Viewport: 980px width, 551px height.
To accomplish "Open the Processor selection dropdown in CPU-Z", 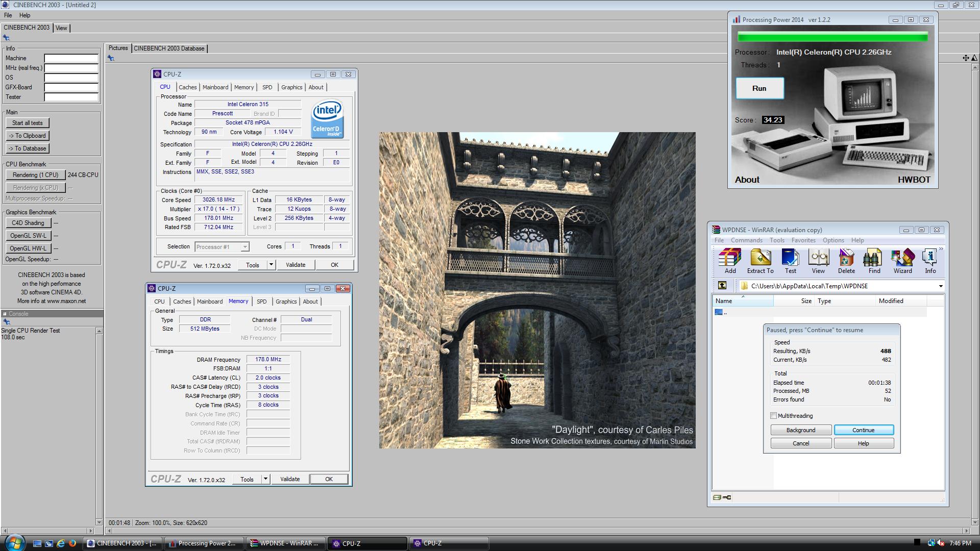I will point(245,247).
